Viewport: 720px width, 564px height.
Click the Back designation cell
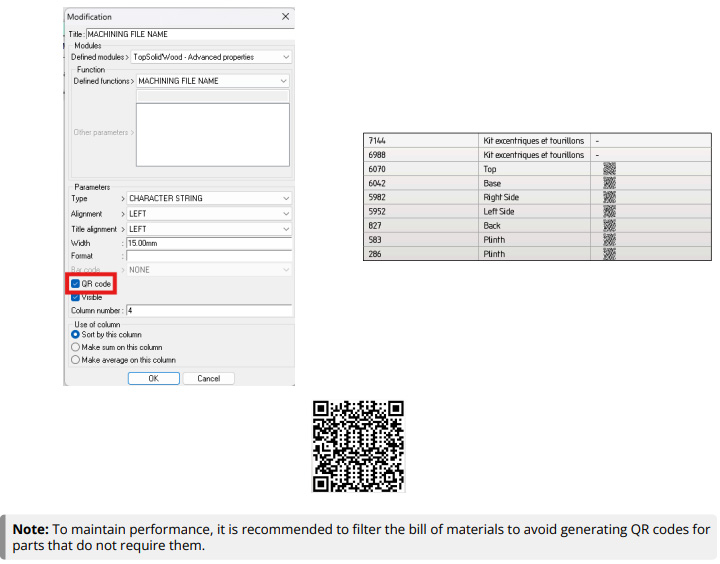(x=534, y=226)
